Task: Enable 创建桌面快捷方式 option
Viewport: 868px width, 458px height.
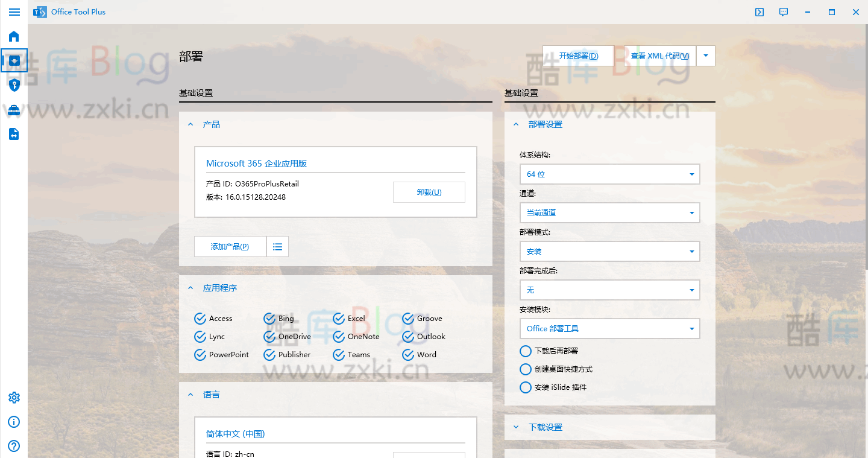Action: 525,369
